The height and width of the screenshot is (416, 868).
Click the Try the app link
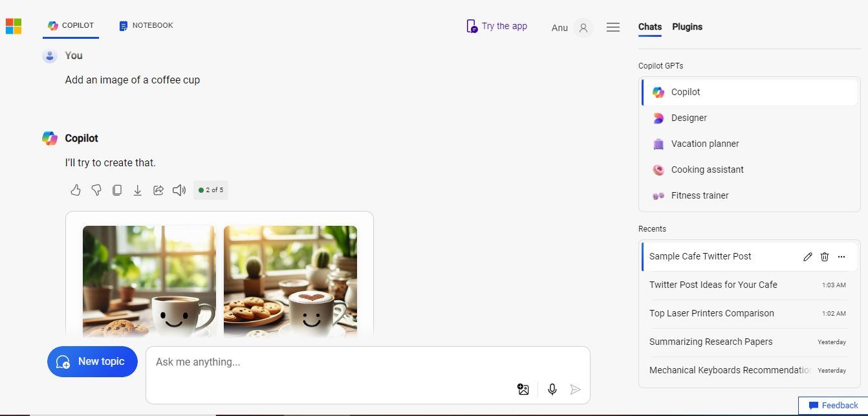tap(497, 27)
